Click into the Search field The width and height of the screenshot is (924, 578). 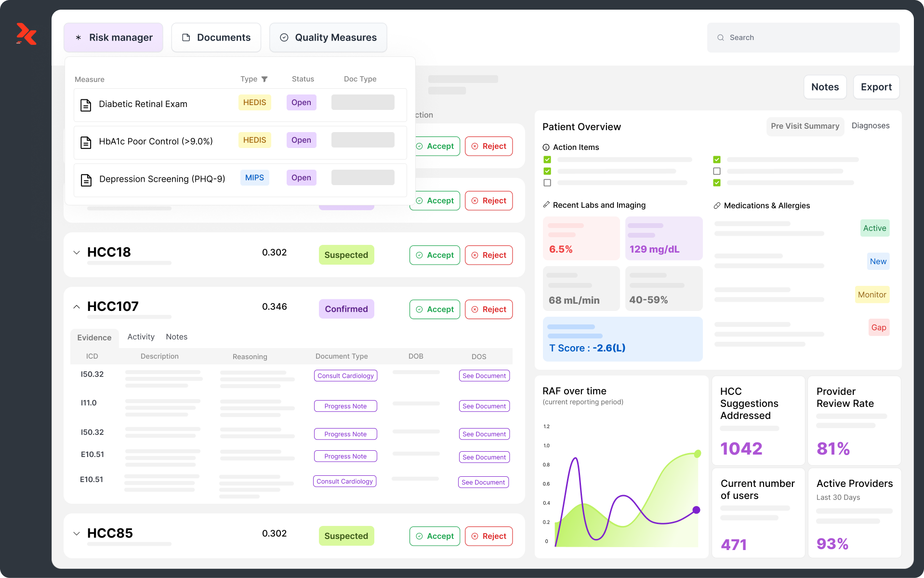[x=809, y=38]
